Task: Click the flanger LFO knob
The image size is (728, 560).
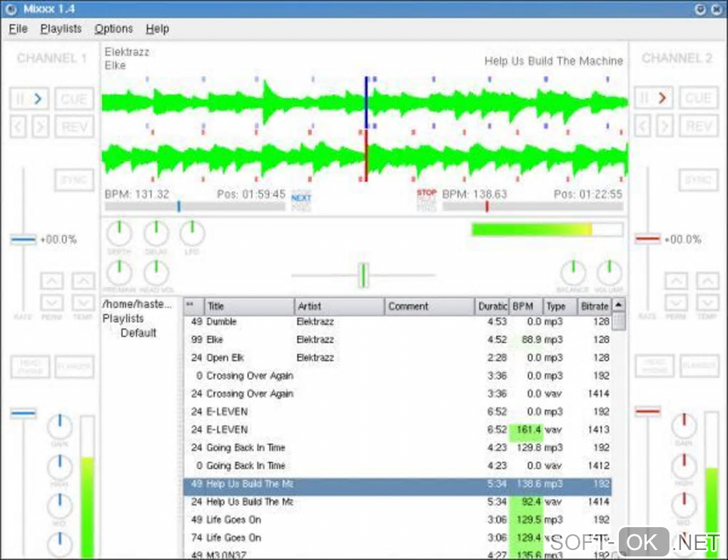Action: coord(192,233)
